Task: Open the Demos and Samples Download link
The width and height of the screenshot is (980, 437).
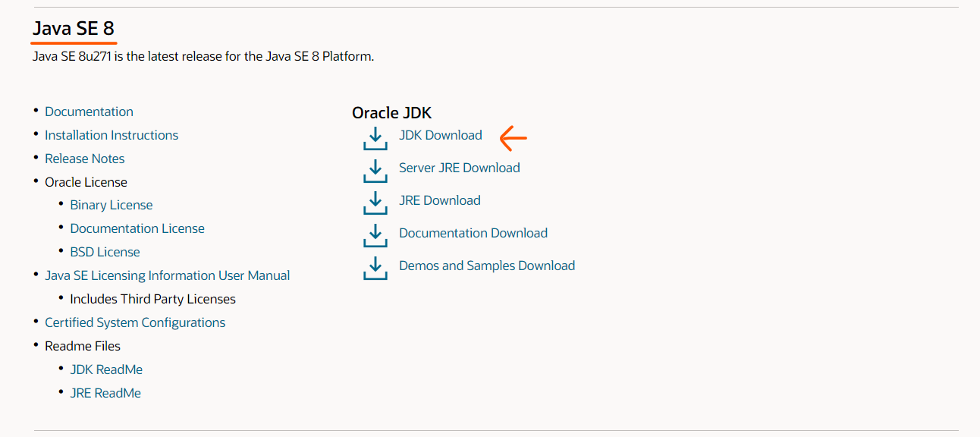Action: (x=487, y=266)
